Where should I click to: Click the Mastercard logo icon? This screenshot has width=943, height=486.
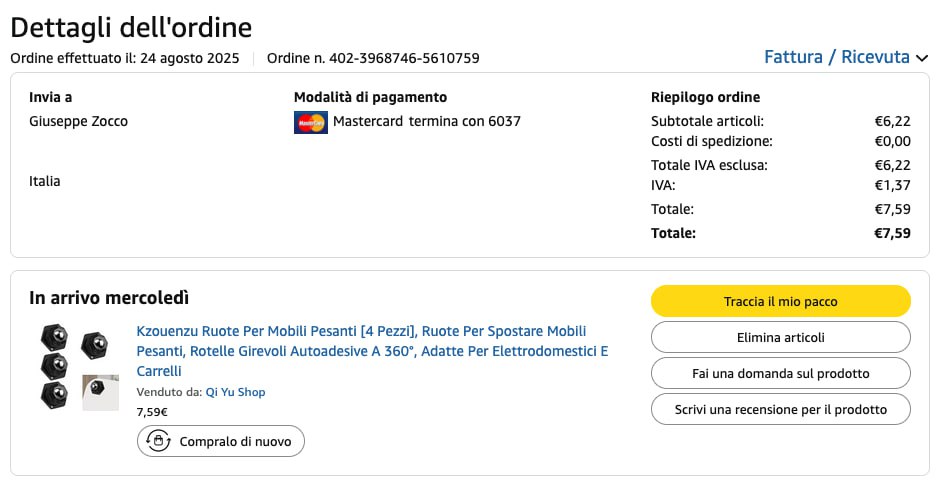click(311, 122)
